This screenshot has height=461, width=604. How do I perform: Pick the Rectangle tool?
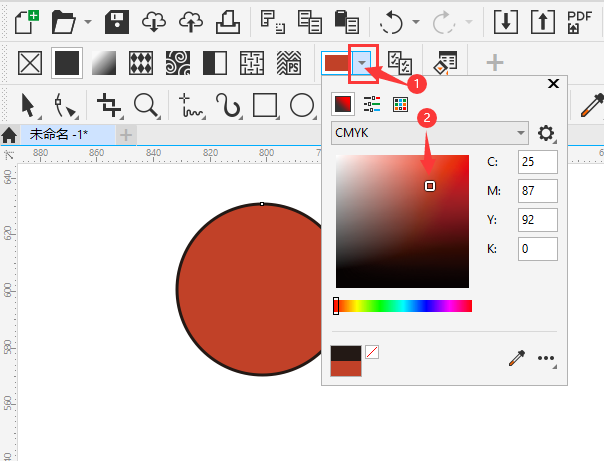pos(264,104)
